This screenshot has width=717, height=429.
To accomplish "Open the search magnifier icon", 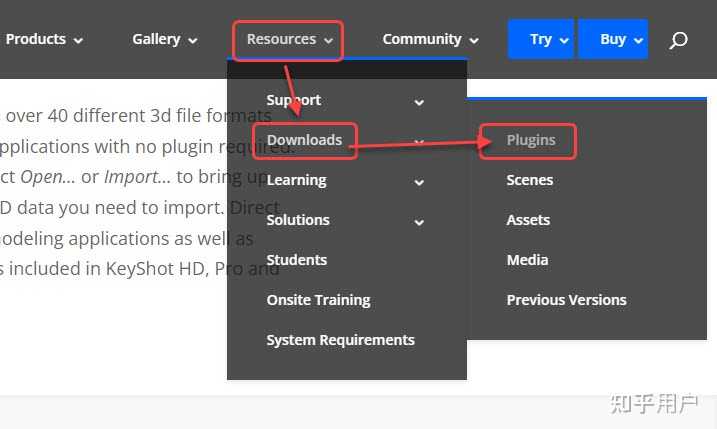I will pyautogui.click(x=678, y=40).
